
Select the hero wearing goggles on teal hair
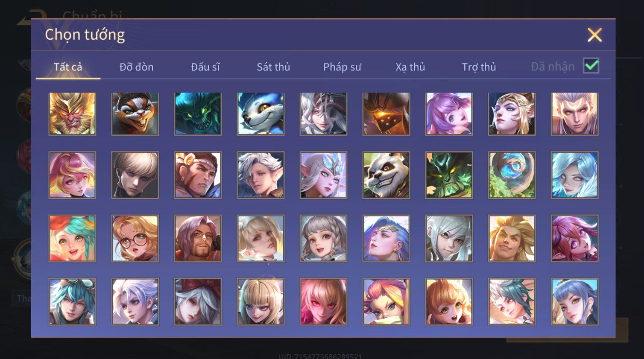coord(72,301)
